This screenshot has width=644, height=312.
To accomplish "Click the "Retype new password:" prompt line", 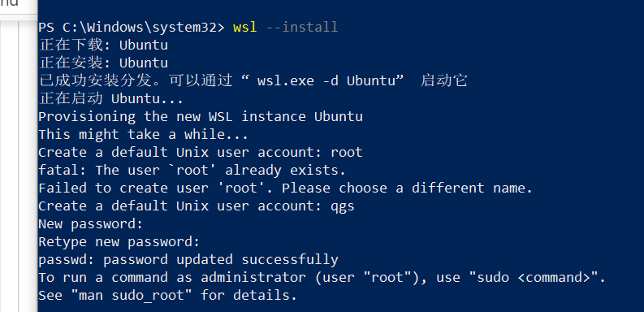I will tap(119, 241).
